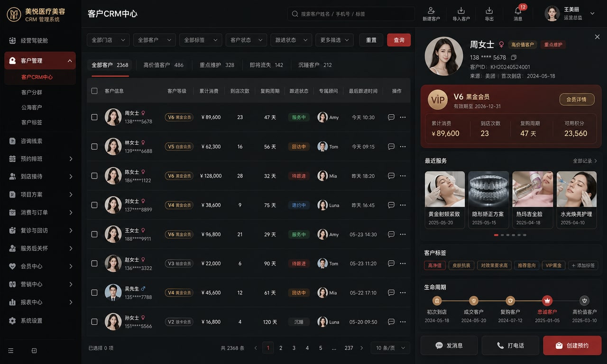Open the 全部客户 filter dropdown
The height and width of the screenshot is (364, 607).
[154, 40]
